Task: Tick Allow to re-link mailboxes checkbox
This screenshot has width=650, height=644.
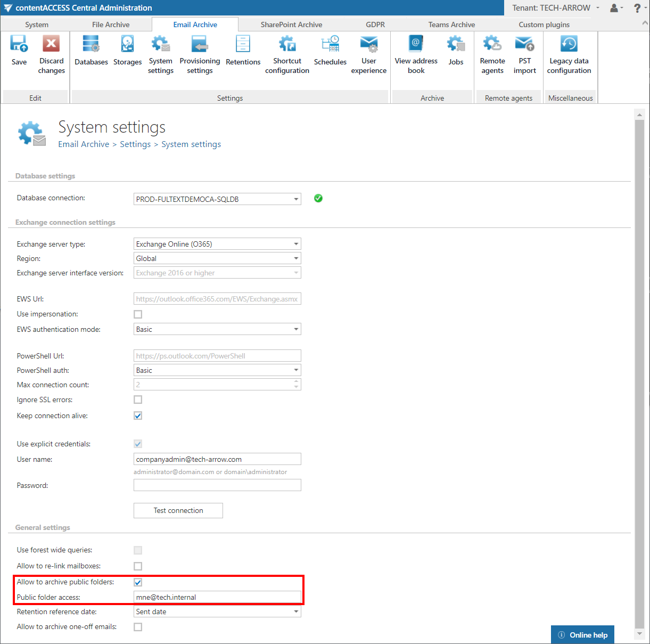Action: (138, 566)
